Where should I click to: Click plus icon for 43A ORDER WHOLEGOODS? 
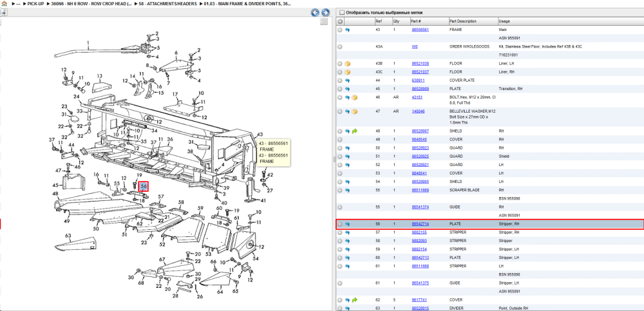coord(340,47)
